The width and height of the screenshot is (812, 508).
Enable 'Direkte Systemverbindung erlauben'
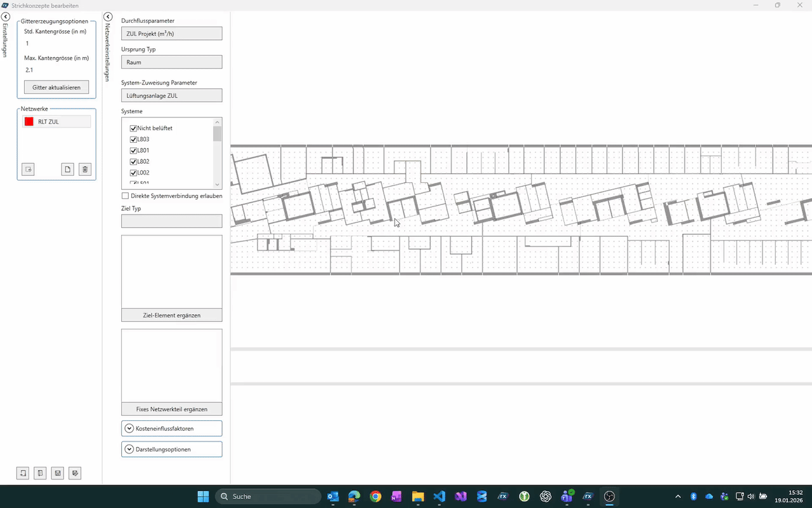pos(125,196)
